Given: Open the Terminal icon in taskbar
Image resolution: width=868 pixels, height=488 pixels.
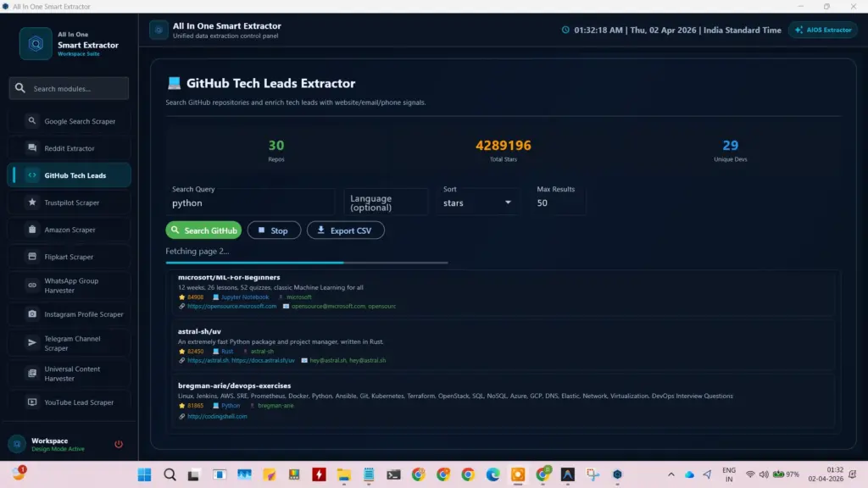Looking at the screenshot, I should [393, 474].
